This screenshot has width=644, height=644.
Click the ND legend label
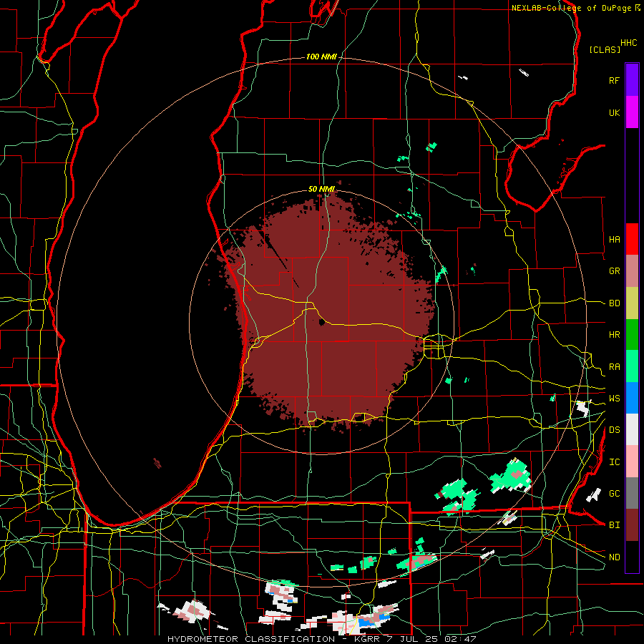(614, 557)
